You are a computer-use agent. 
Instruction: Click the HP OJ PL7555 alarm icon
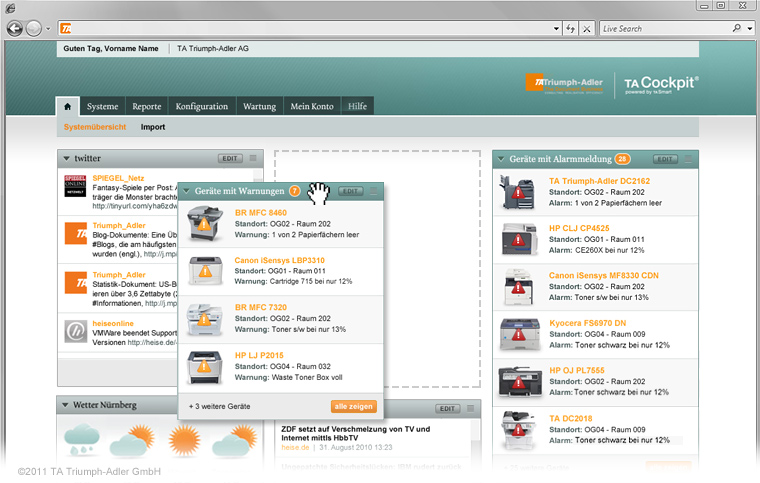pyautogui.click(x=519, y=383)
